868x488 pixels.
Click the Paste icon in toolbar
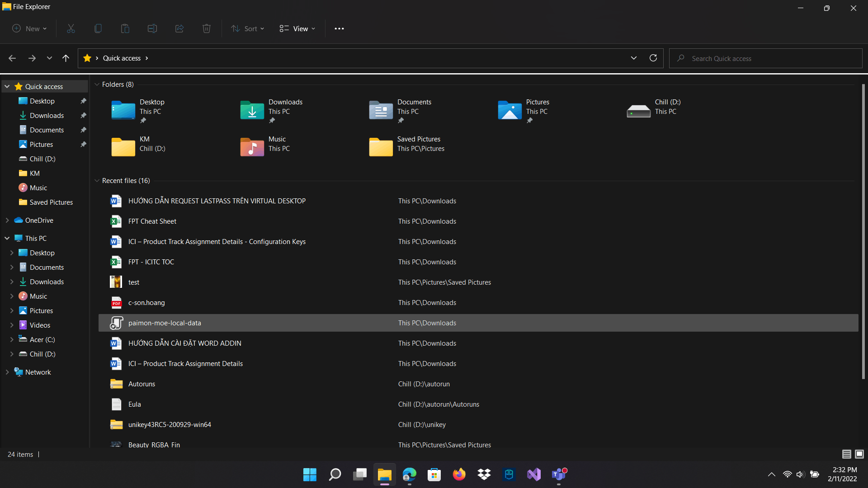(125, 28)
